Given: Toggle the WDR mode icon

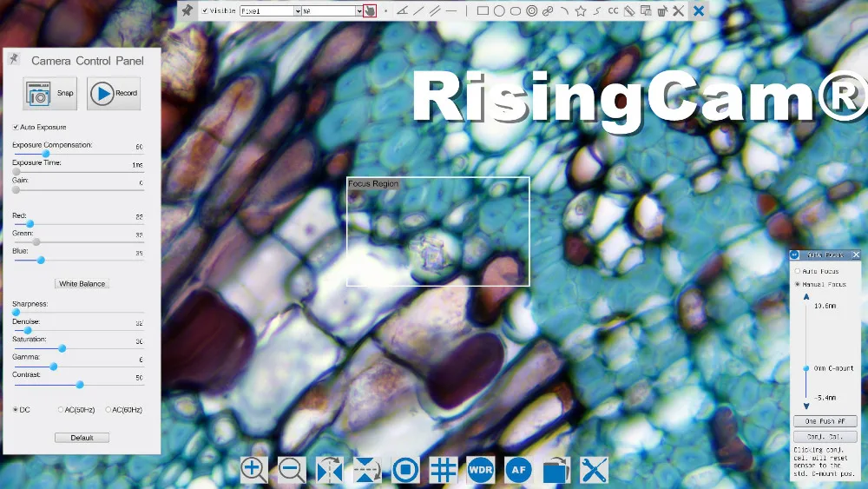Looking at the screenshot, I should (x=481, y=470).
